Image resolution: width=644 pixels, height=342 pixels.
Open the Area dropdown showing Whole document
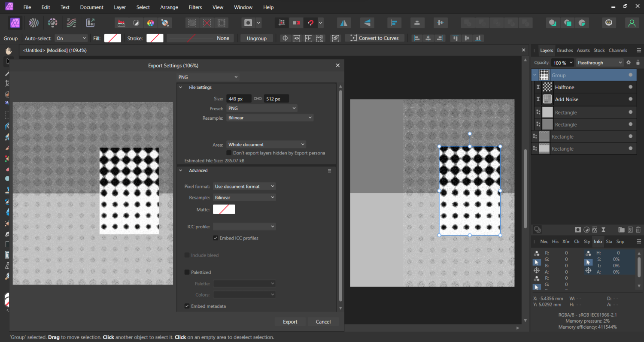pyautogui.click(x=266, y=145)
